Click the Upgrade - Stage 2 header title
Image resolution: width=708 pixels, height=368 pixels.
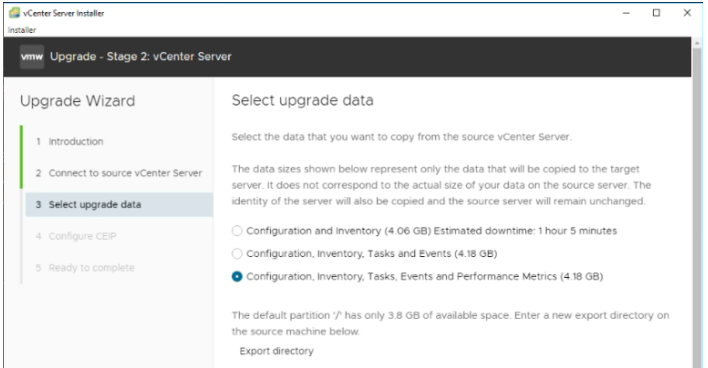[x=140, y=56]
